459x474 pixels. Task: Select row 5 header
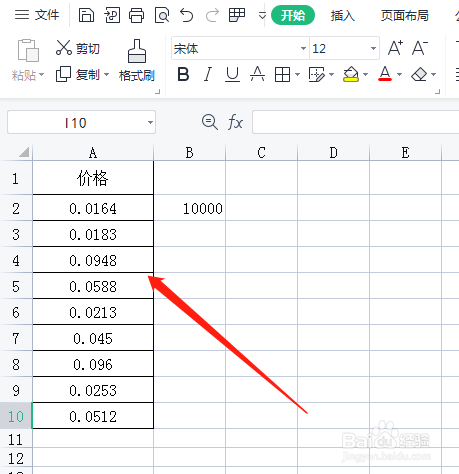point(16,286)
